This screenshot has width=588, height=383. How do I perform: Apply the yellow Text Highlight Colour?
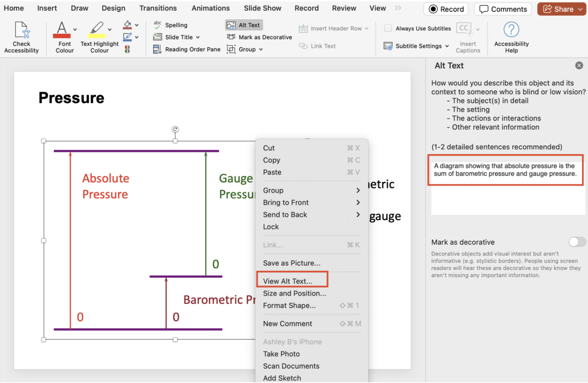coord(96,29)
